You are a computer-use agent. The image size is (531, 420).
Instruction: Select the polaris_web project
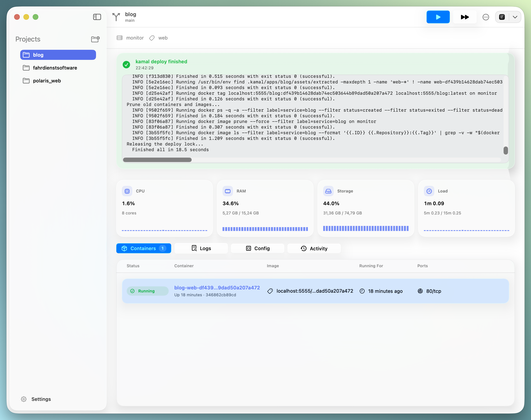tap(58, 81)
